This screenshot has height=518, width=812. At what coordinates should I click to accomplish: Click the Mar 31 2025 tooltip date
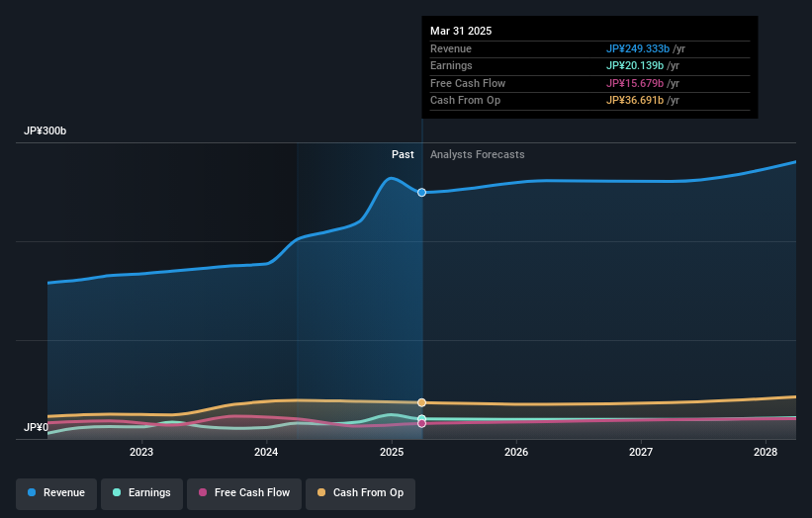461,31
